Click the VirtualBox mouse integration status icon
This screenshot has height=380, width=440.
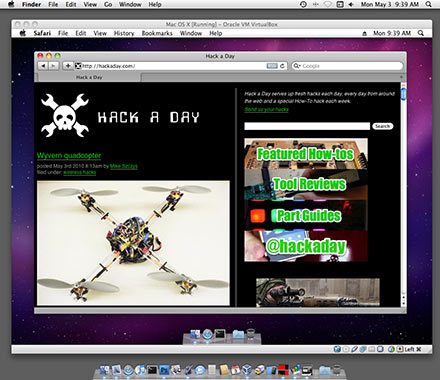point(391,349)
